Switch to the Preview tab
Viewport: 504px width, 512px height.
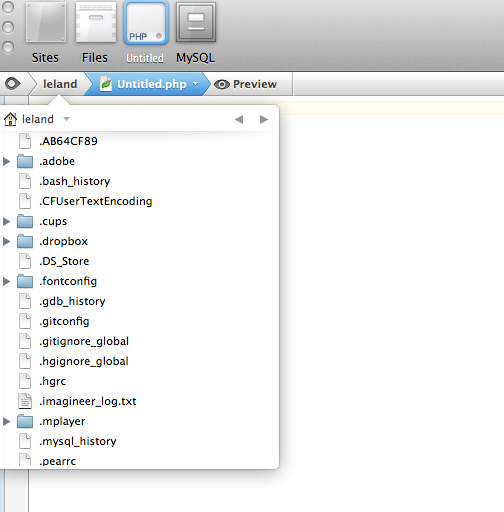pos(246,84)
